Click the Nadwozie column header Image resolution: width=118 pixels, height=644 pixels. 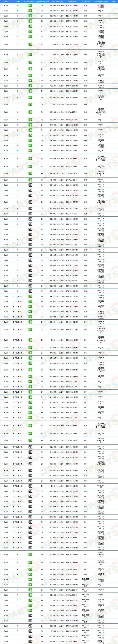point(86,2)
